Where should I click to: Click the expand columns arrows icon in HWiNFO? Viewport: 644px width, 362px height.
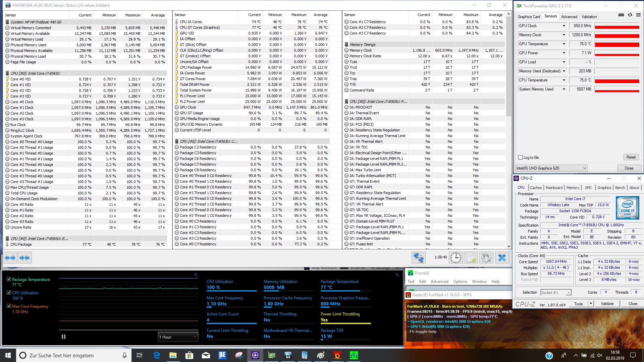click(10, 258)
